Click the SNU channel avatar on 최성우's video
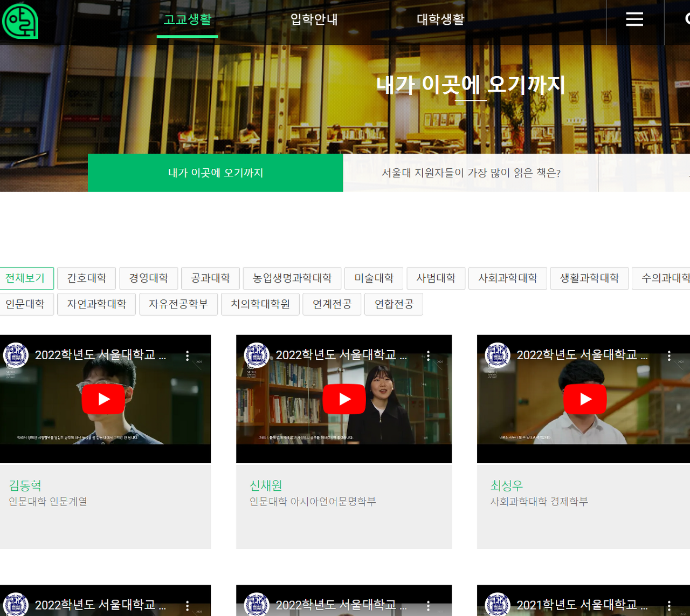 tap(498, 355)
